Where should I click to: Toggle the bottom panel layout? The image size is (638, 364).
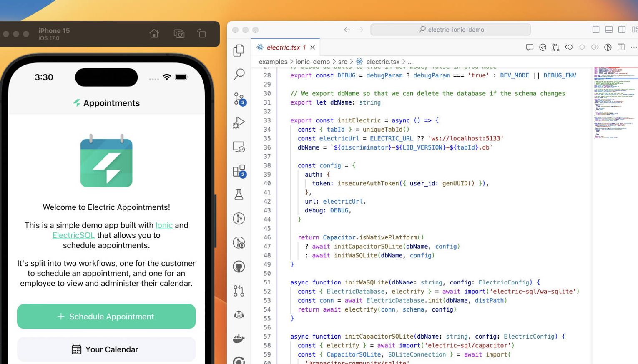[x=609, y=30]
